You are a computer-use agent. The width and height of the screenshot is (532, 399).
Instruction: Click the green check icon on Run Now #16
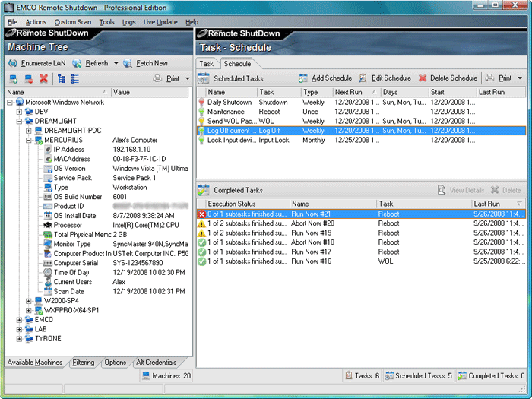click(x=202, y=261)
